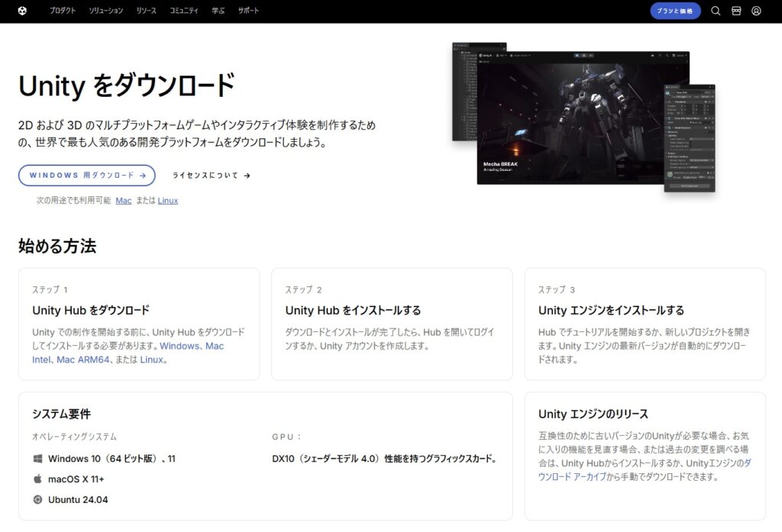Click the システム要件 heading

(61, 414)
